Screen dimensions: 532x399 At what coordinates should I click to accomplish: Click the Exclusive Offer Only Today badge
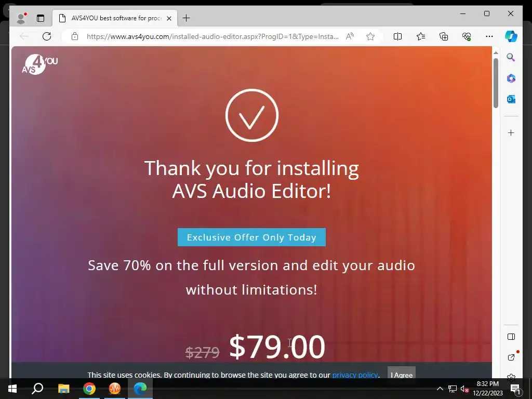pyautogui.click(x=251, y=237)
